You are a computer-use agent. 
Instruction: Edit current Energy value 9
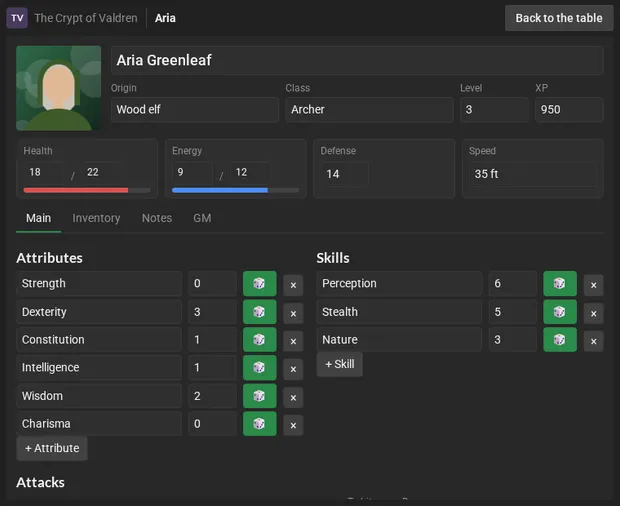tap(192, 172)
